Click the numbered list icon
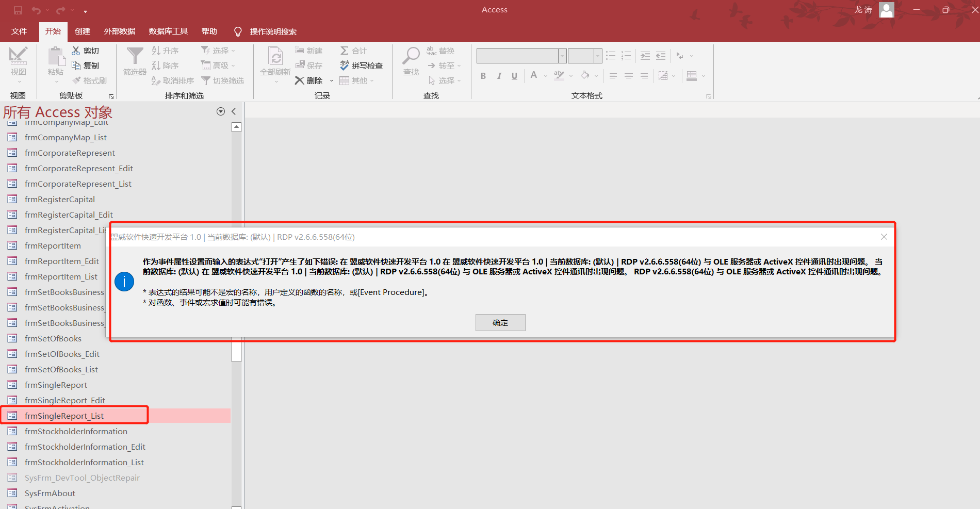Viewport: 980px width, 509px height. pyautogui.click(x=626, y=56)
